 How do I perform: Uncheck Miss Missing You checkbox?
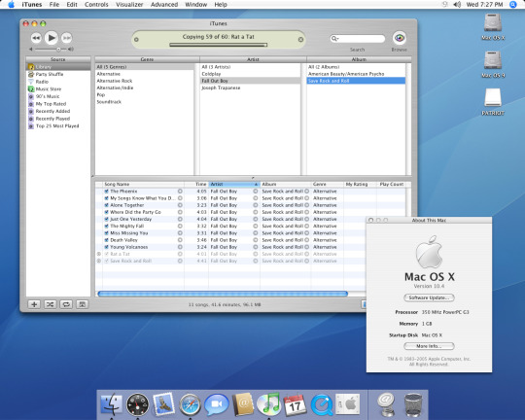(x=107, y=233)
